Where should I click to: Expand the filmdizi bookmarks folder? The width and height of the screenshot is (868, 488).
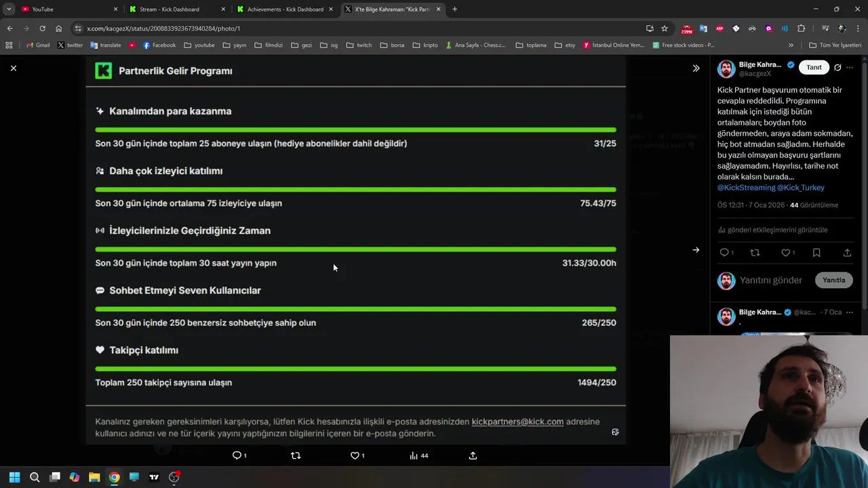[x=269, y=45]
